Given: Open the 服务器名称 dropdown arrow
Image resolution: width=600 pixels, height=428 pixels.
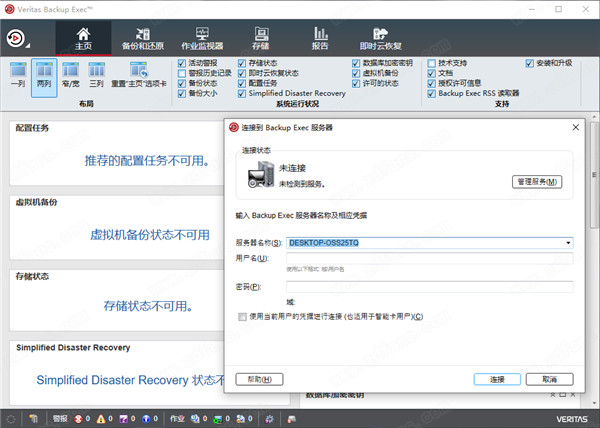Looking at the screenshot, I should tap(568, 243).
